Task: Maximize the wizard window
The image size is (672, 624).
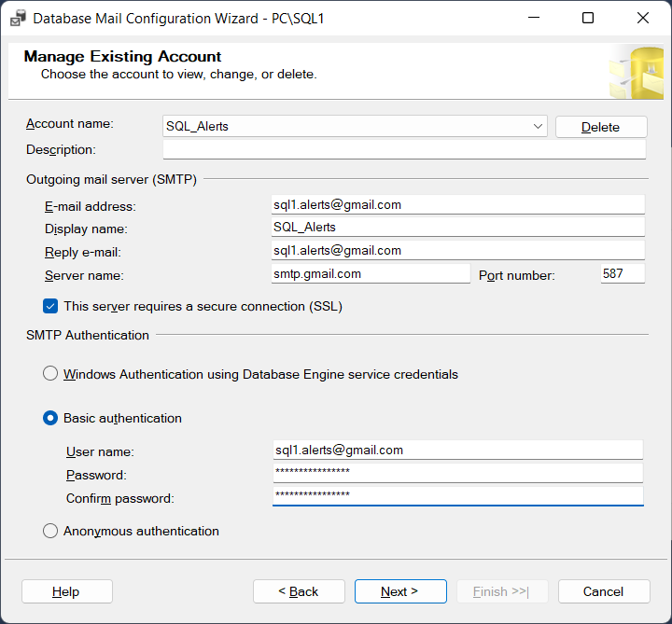Action: [588, 18]
